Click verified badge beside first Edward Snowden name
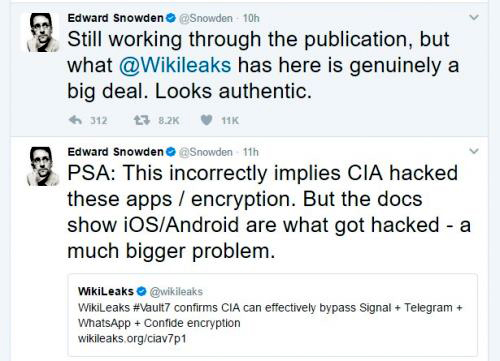Screen dimensions: 500x361 pos(171,18)
